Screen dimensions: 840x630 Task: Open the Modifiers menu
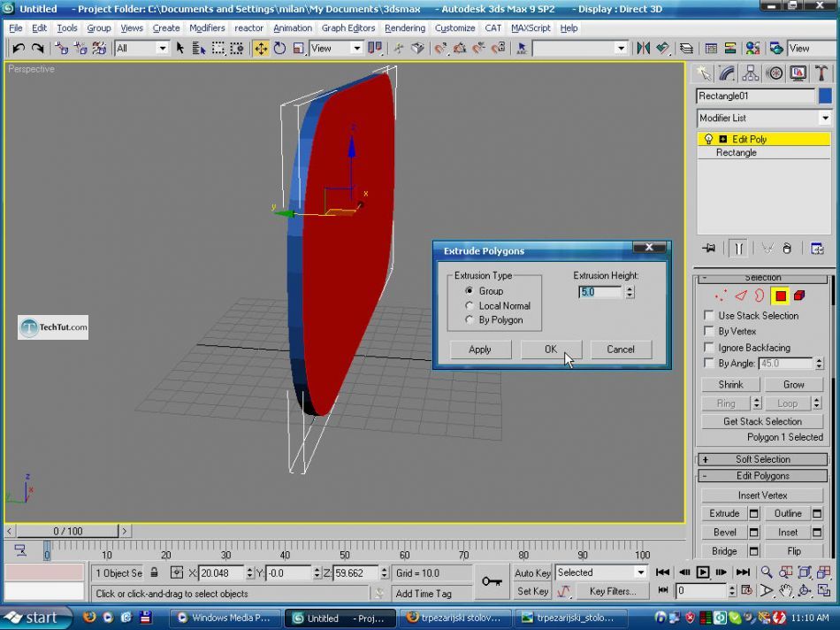tap(207, 28)
